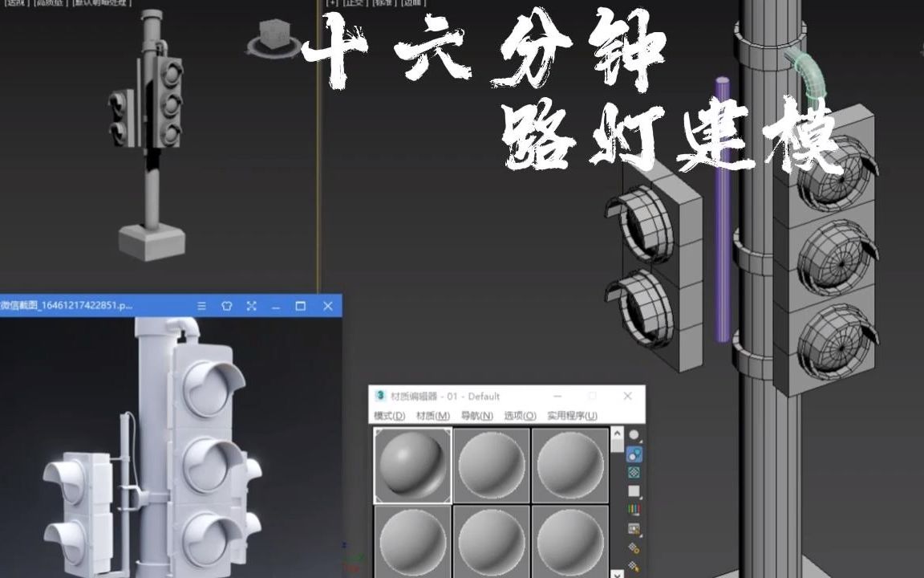Click the Video Color Check icon
Viewport: 924px width, 578px height.
click(x=634, y=509)
